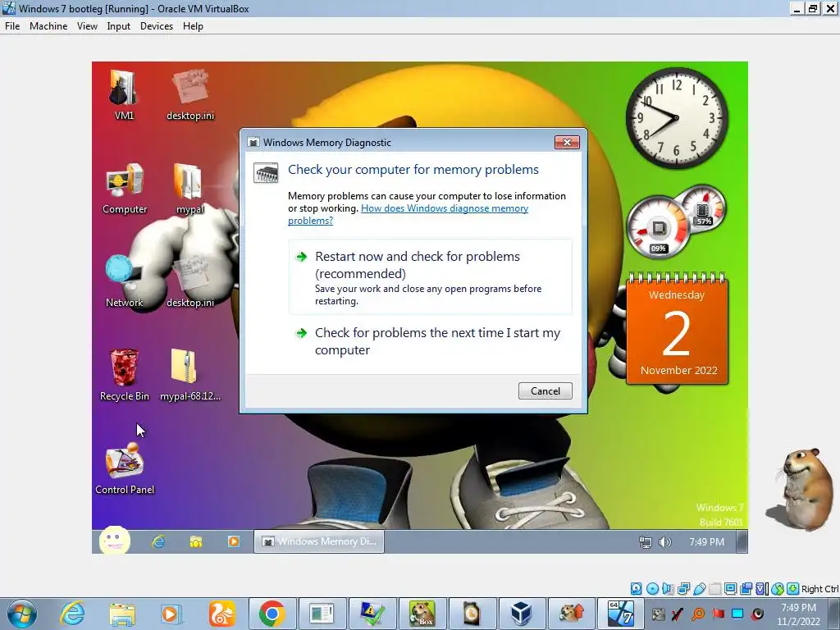Image resolution: width=840 pixels, height=630 pixels.
Task: Launch Internet Explorer from guest taskbar
Action: pos(158,541)
